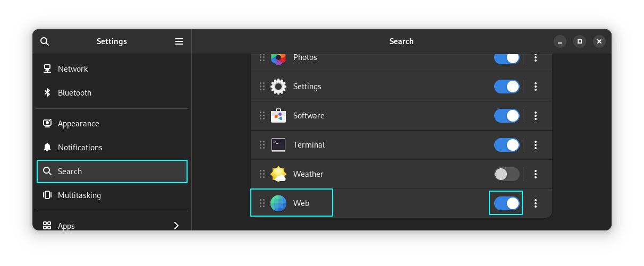Open Notifications settings

[x=80, y=148]
